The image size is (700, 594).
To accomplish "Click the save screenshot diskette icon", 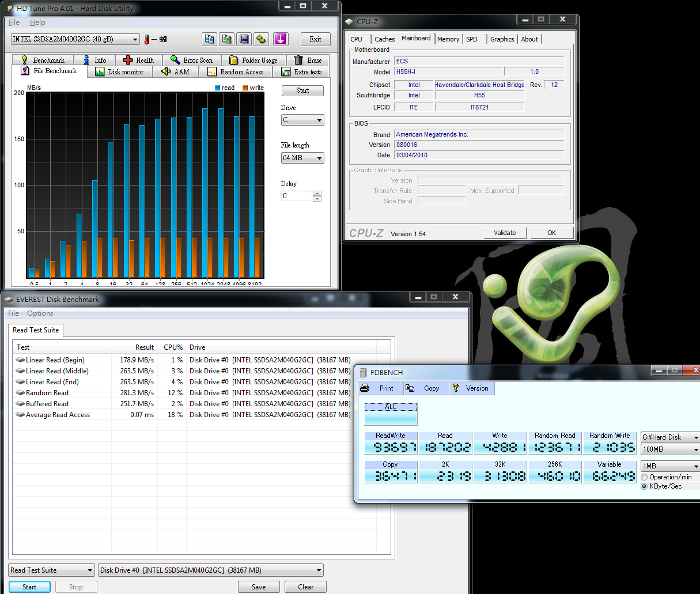I will click(x=244, y=39).
